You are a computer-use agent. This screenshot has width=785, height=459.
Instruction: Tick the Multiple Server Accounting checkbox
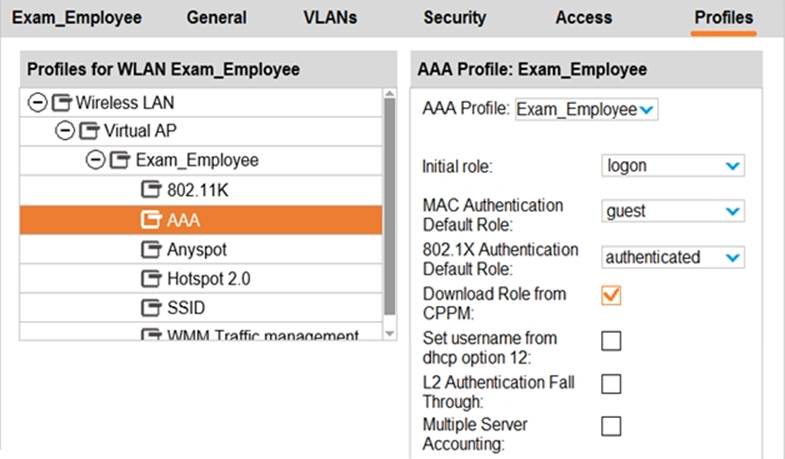pos(611,426)
